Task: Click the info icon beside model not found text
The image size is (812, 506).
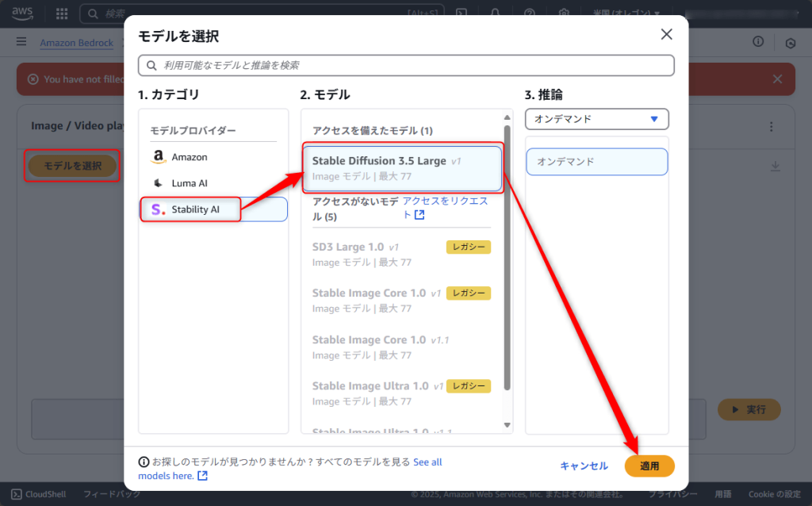Action: pyautogui.click(x=144, y=462)
